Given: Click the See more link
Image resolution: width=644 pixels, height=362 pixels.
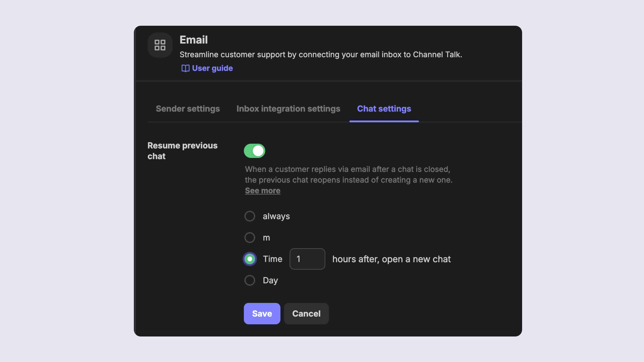Looking at the screenshot, I should click(x=262, y=191).
